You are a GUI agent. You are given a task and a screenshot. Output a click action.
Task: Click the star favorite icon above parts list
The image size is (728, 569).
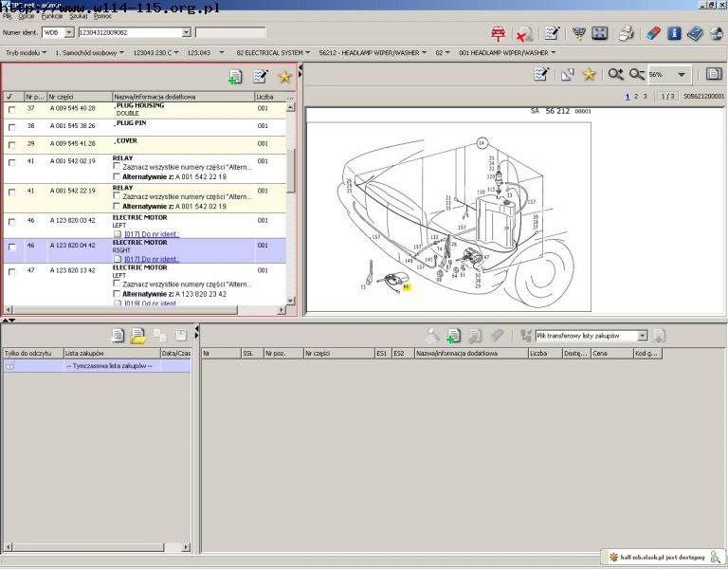284,76
